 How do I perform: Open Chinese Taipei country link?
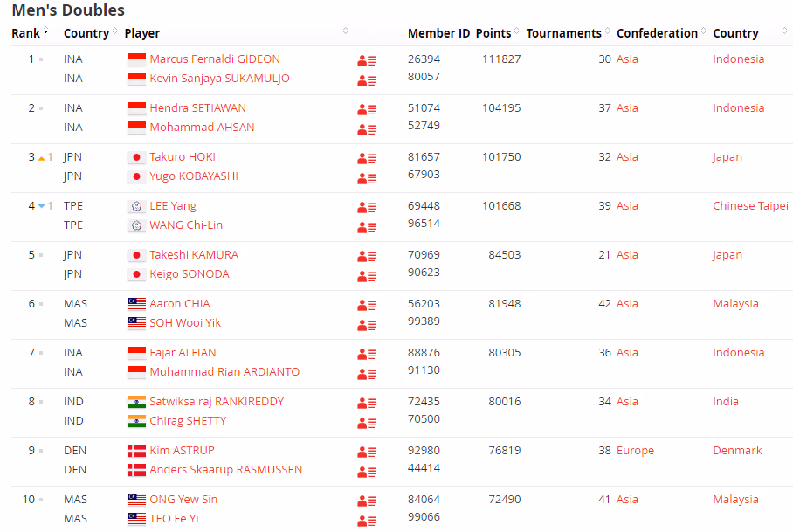(750, 206)
